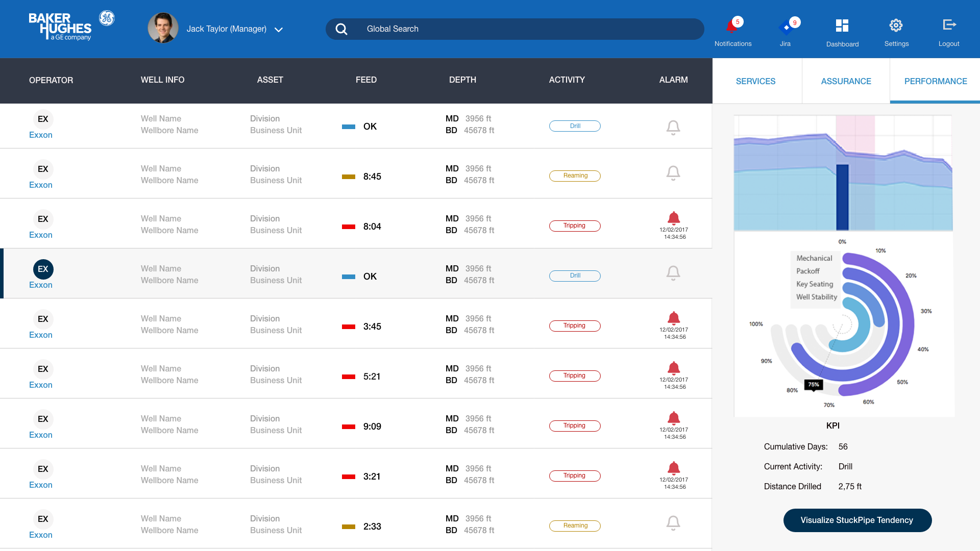Click the grey alarm bell in 8:45 row

[673, 173]
